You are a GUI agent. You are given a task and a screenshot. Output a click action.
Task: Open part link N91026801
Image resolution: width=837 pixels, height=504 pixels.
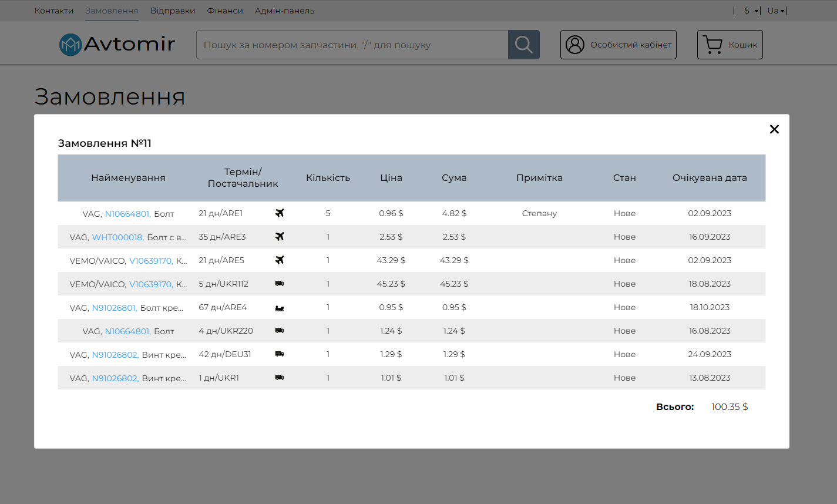tap(115, 308)
